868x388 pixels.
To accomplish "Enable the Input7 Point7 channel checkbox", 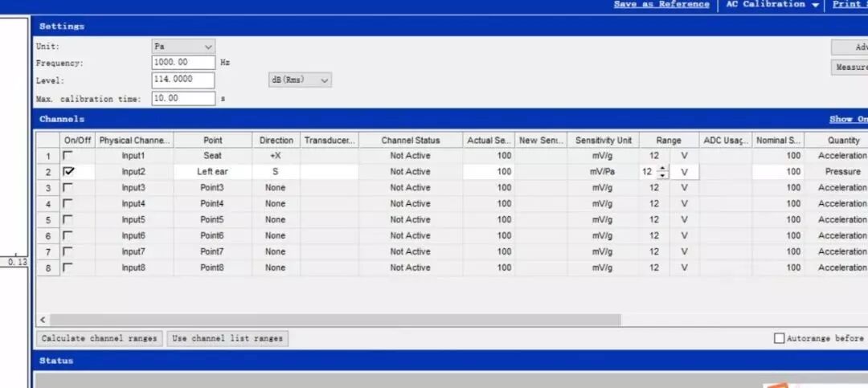I will [x=68, y=252].
